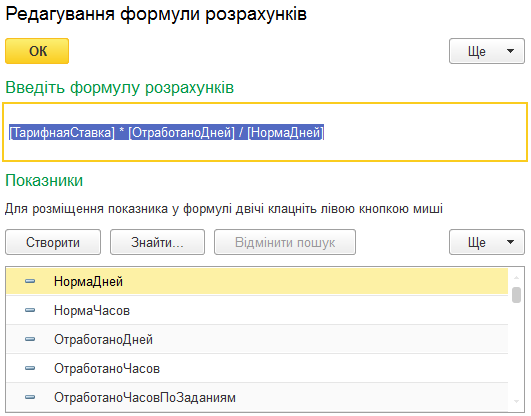The width and height of the screenshot is (531, 416).
Task: Click the icon beside НормаДней
Action: tap(30, 281)
